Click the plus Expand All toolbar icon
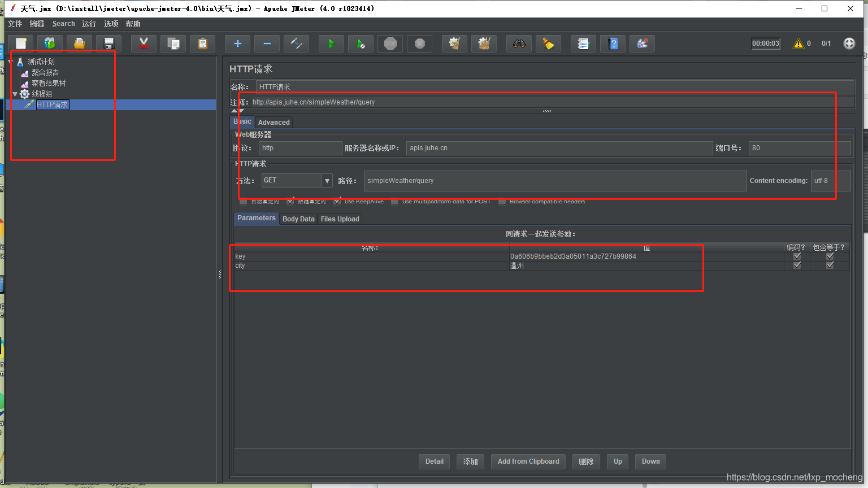868x488 pixels. (238, 43)
